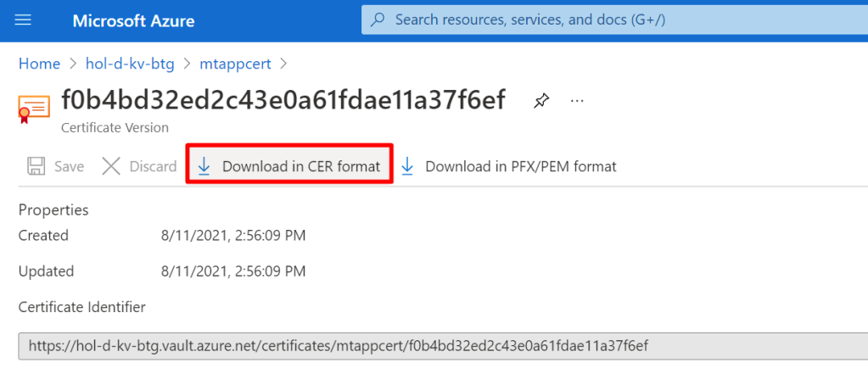Screen dimensions: 868x374
Task: Choose Download in PFX/PEM format label
Action: 520,166
